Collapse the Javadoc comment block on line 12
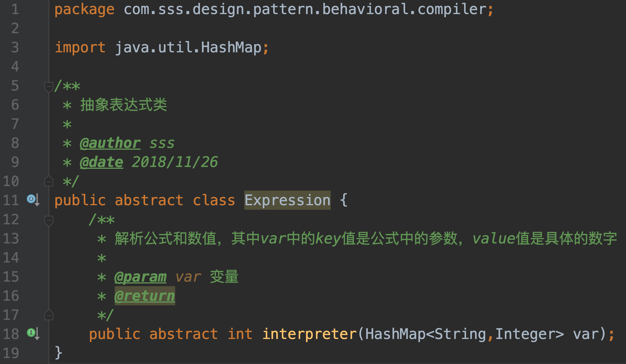The width and height of the screenshot is (626, 364). point(49,221)
